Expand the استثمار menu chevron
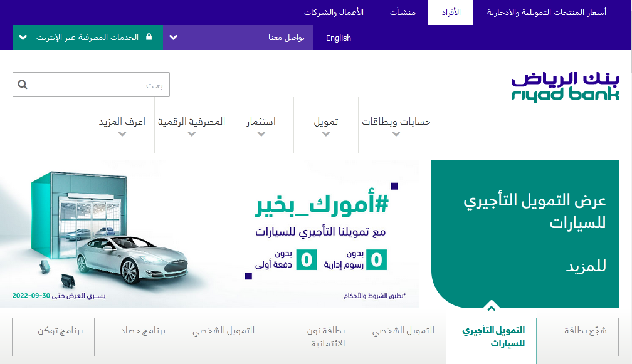 [261, 134]
